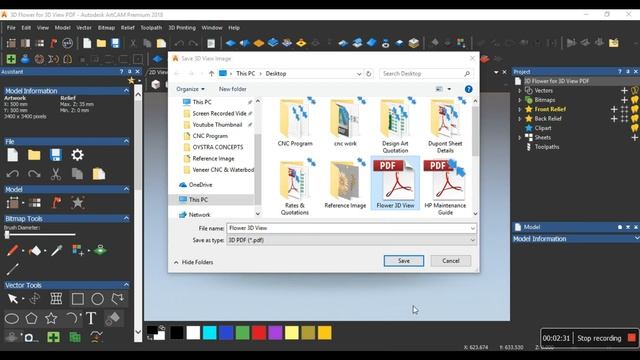Select the Flower 3D View PDF file
640x360 pixels.
(395, 184)
